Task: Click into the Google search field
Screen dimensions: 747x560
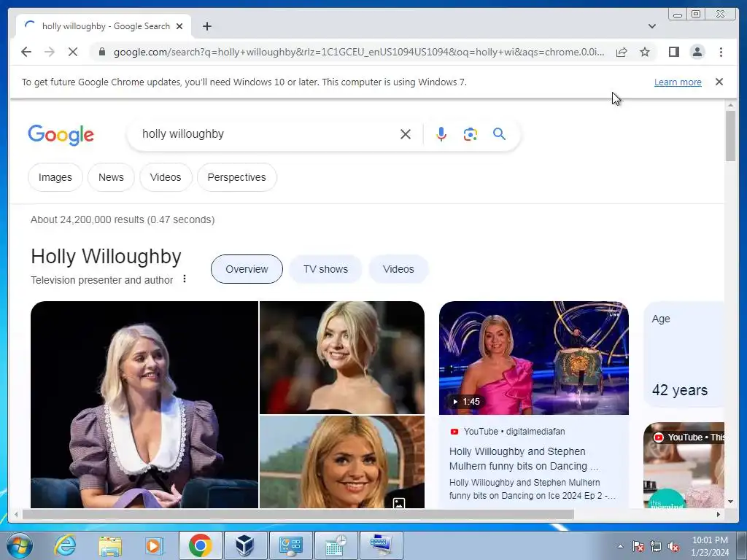Action: point(267,134)
